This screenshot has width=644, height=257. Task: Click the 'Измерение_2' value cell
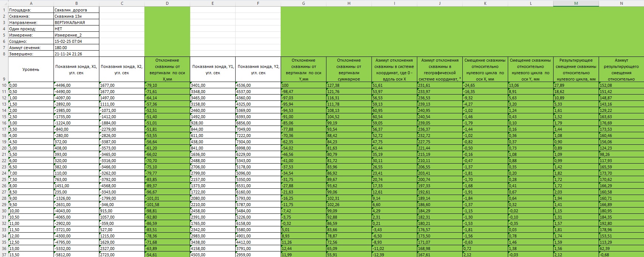76,35
